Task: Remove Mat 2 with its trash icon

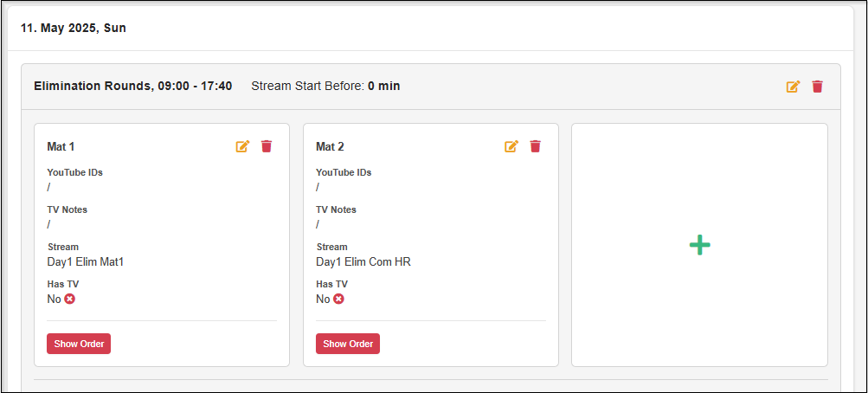Action: pos(536,146)
